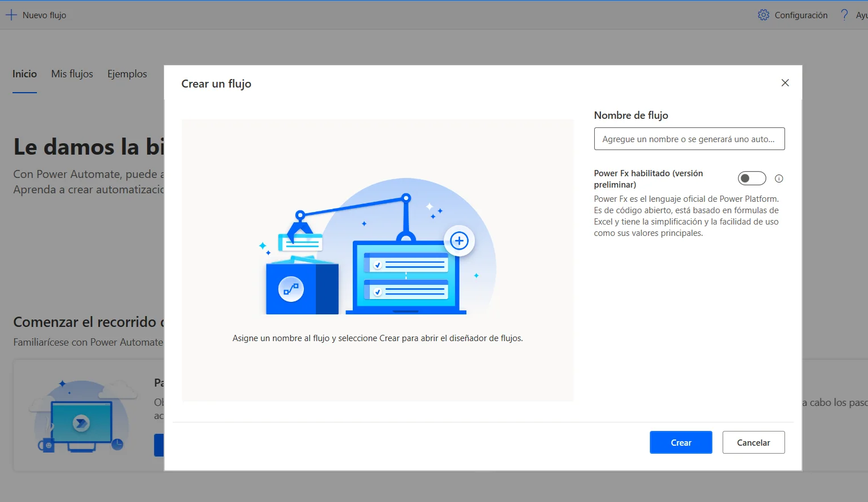The image size is (868, 502).
Task: Switch to the Mis flujos tab
Action: [72, 74]
